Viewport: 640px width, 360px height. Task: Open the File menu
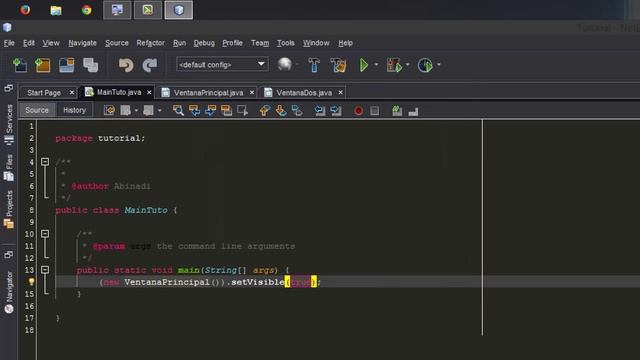coord(9,43)
